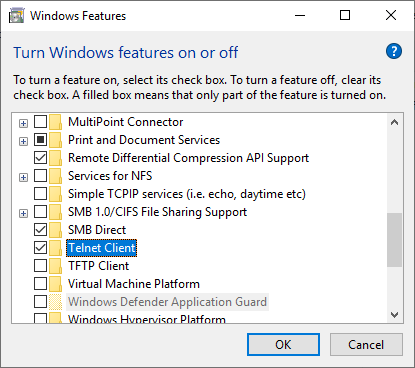
Task: Click the folder icon beside Services for NFS
Action: tap(55, 176)
